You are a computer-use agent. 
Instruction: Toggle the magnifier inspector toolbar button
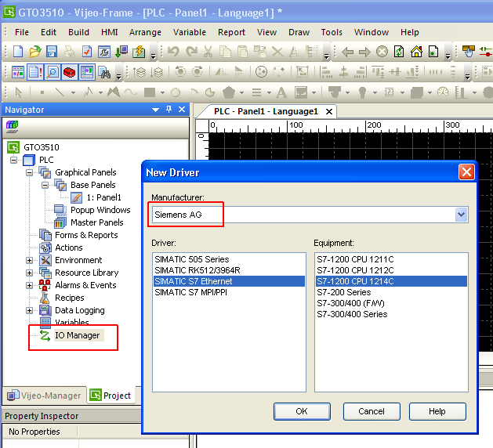click(53, 72)
